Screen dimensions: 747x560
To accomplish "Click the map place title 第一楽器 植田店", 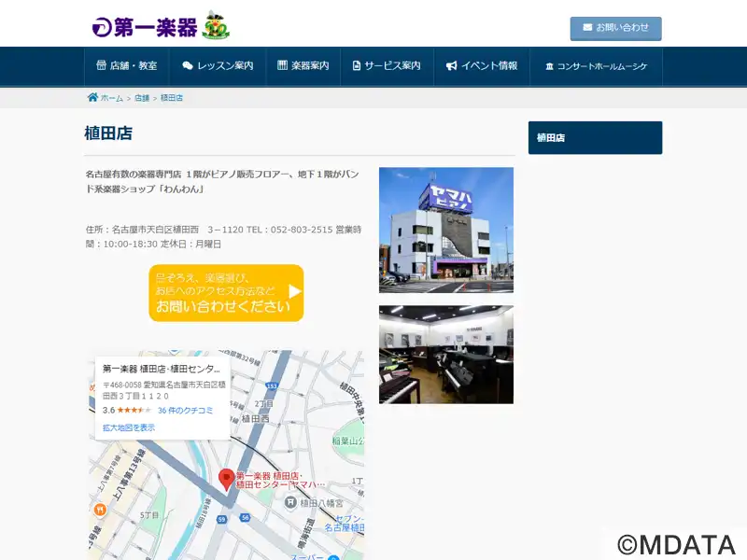I will pyautogui.click(x=161, y=369).
